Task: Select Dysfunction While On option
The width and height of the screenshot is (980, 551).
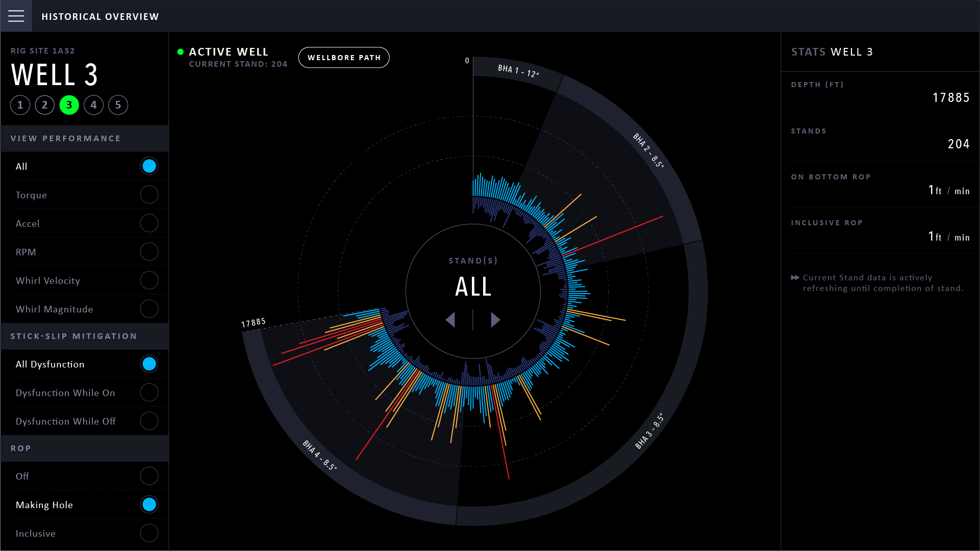Action: [x=149, y=392]
